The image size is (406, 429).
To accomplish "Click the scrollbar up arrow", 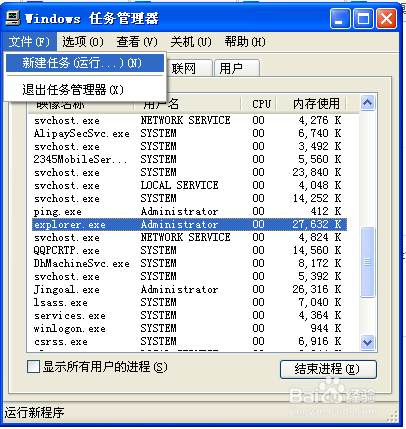I will pyautogui.click(x=368, y=103).
